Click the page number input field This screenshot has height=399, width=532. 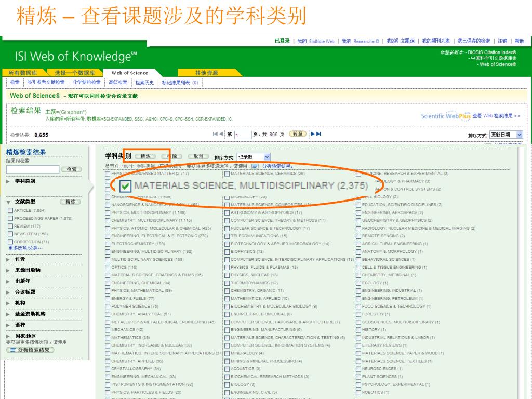[243, 135]
